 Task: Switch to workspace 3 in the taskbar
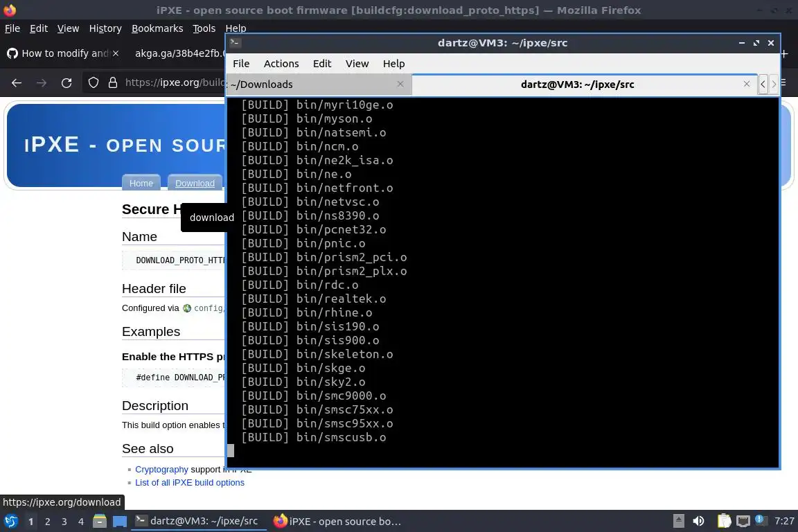tap(64, 522)
